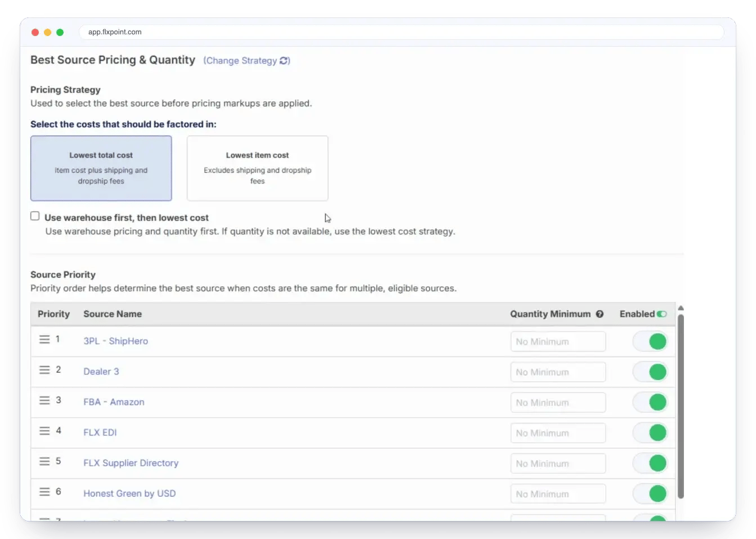Click Quantity Minimum field for FBA - Amazon
The image size is (756, 539).
click(558, 403)
